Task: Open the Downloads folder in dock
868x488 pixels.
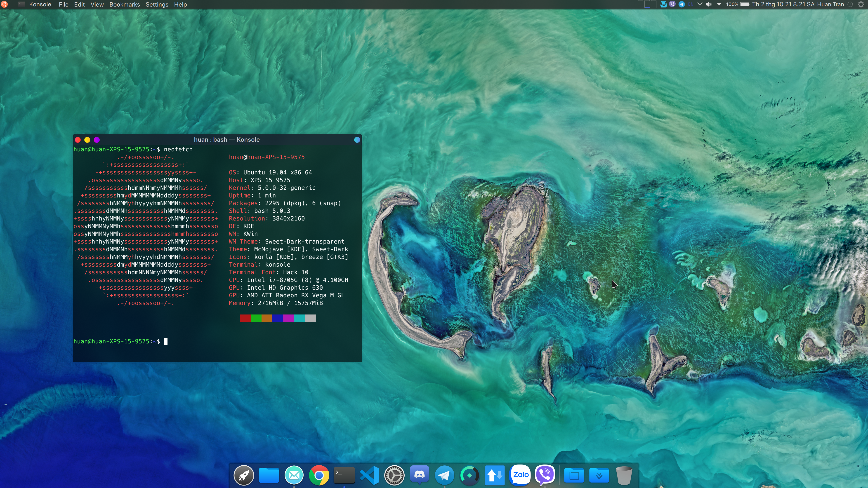Action: 599,475
